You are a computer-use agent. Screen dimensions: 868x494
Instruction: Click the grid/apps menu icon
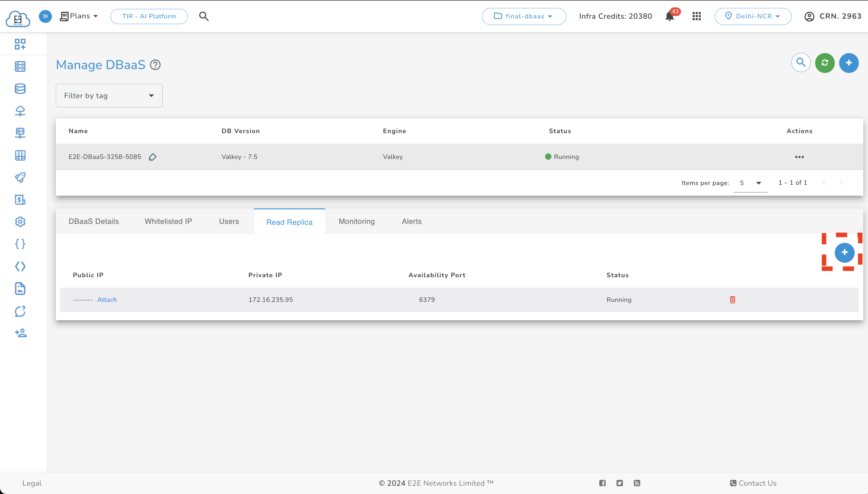coord(696,16)
